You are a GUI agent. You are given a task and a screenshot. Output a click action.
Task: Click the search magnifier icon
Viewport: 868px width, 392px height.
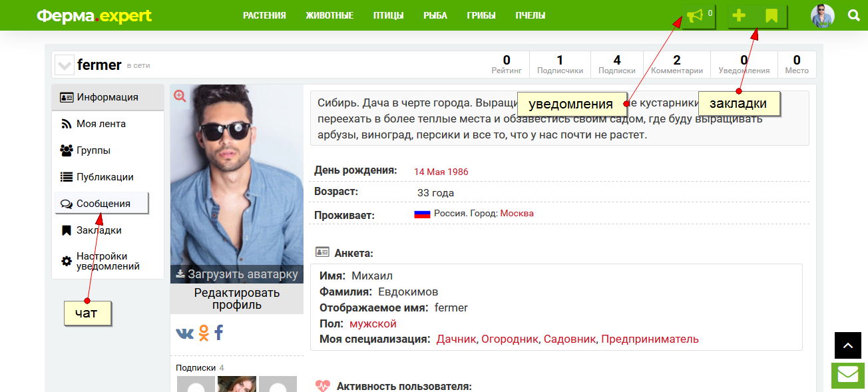click(x=854, y=15)
